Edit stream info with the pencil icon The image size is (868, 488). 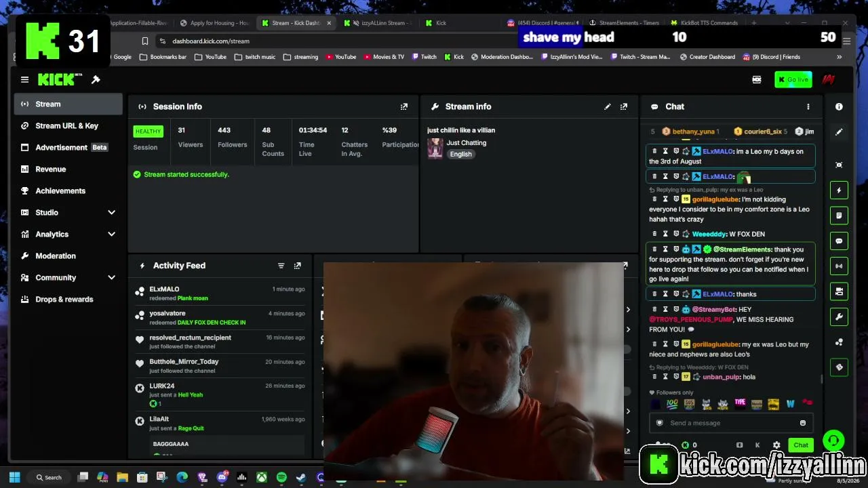pyautogui.click(x=608, y=106)
